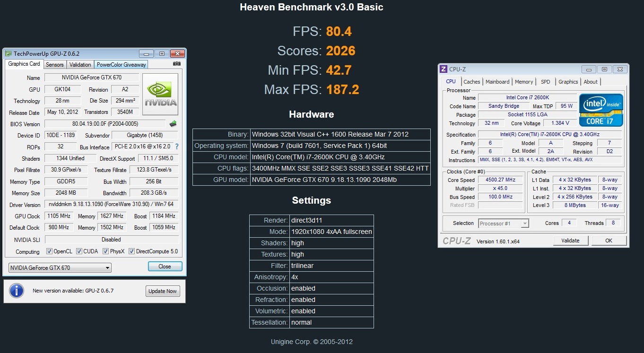644x353 pixels.
Task: Switch to the Caches tab
Action: (472, 82)
